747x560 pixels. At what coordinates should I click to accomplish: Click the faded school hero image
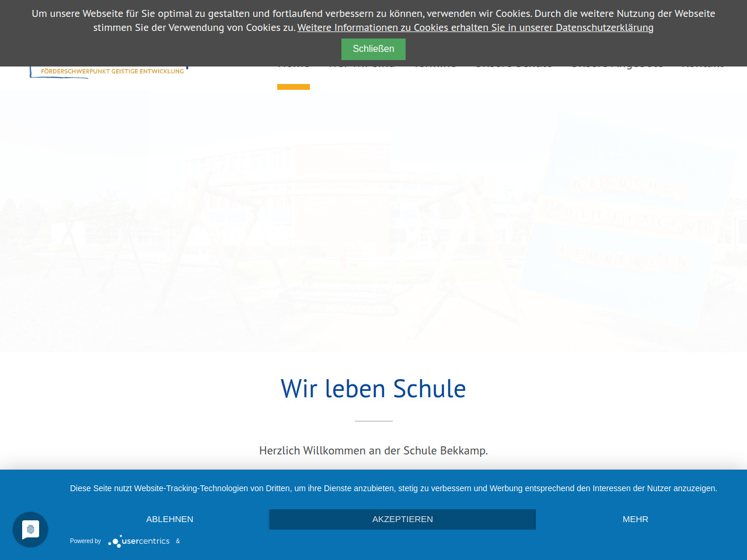click(x=373, y=222)
